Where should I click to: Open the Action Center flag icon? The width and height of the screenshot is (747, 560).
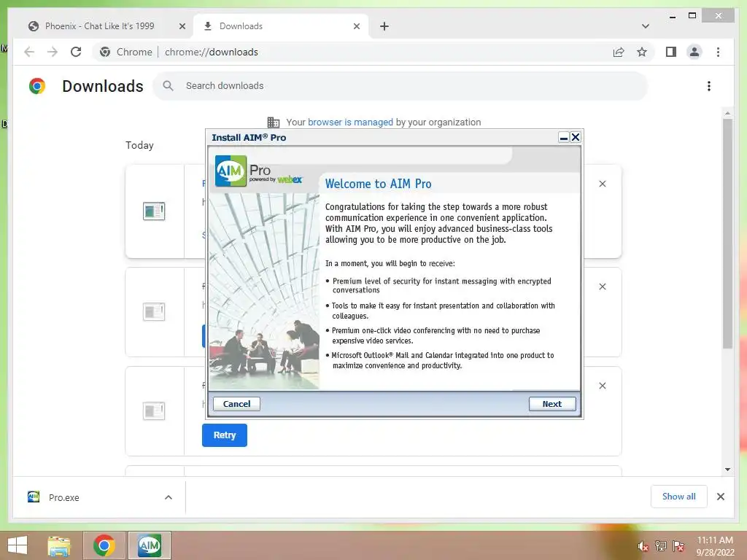[678, 546]
